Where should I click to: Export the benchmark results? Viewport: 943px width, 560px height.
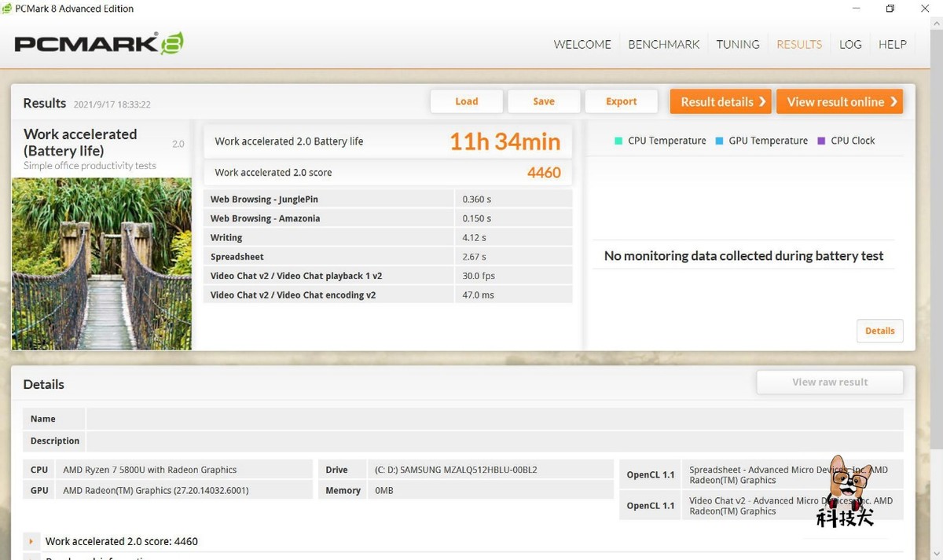(621, 101)
